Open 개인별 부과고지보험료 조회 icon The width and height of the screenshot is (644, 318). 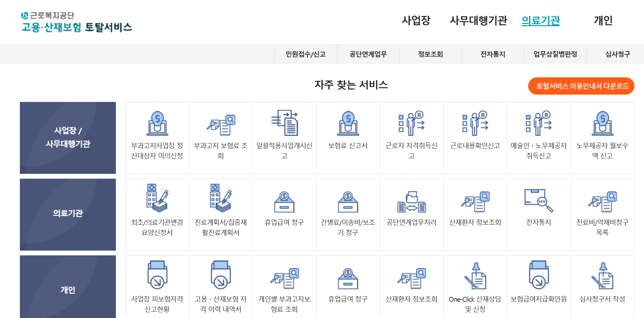(285, 279)
